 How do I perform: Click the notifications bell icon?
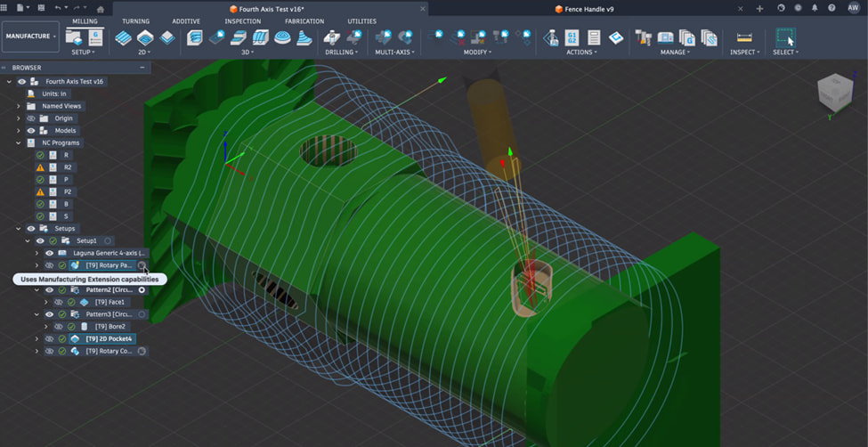point(814,8)
